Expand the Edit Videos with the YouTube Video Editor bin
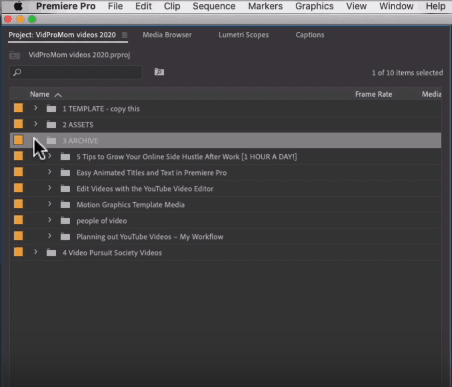 click(50, 188)
